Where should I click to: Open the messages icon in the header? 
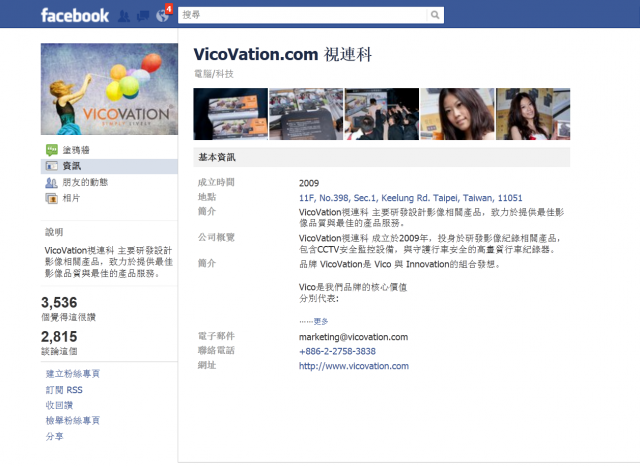pyautogui.click(x=143, y=16)
